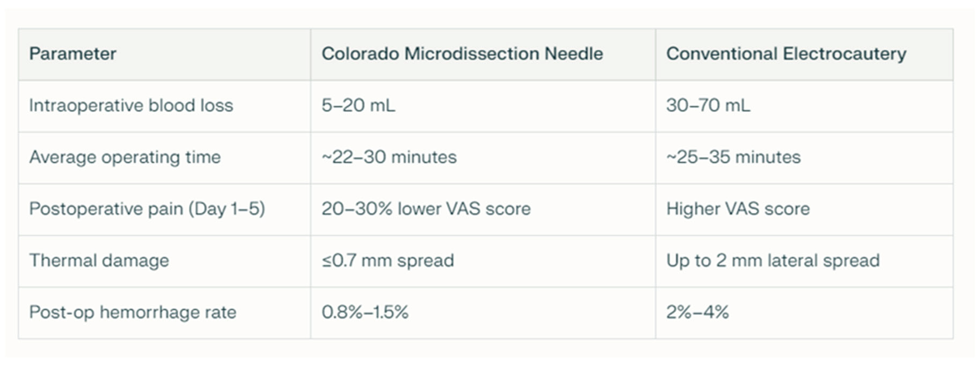The image size is (980, 370).
Task: Select the Intraoperative blood loss row label
Action: [x=131, y=106]
